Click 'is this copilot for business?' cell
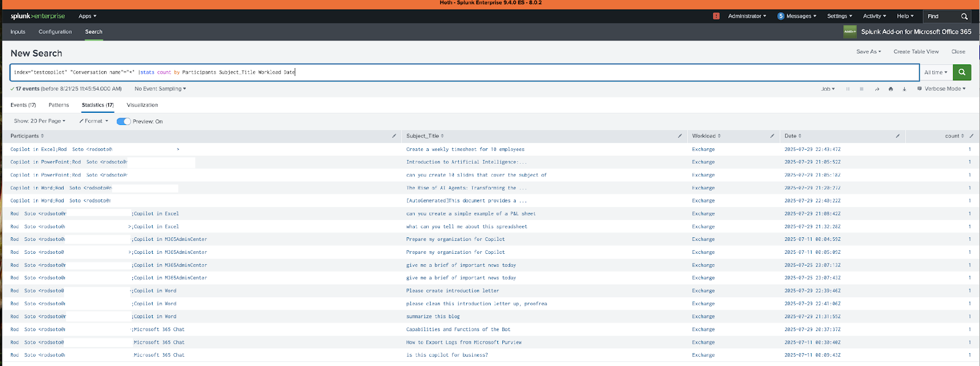 (x=447, y=356)
